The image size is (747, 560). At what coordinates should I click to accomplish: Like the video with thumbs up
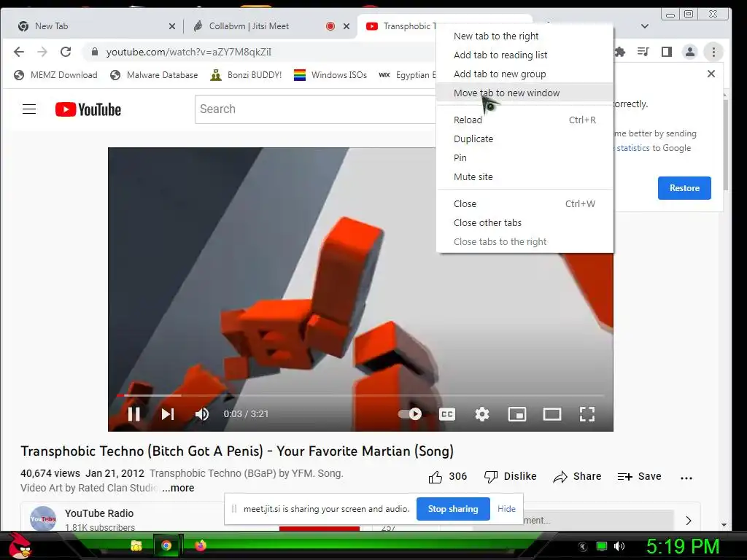[448, 477]
